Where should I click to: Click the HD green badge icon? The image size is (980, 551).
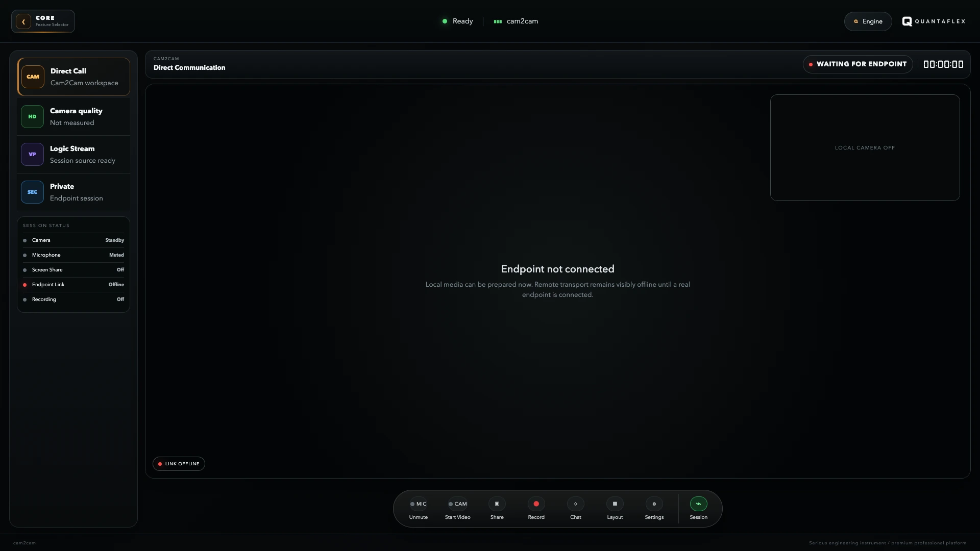(x=32, y=117)
